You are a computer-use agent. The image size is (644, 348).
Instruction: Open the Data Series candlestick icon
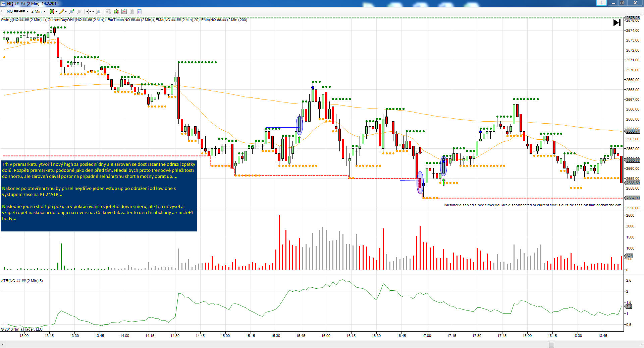(116, 11)
